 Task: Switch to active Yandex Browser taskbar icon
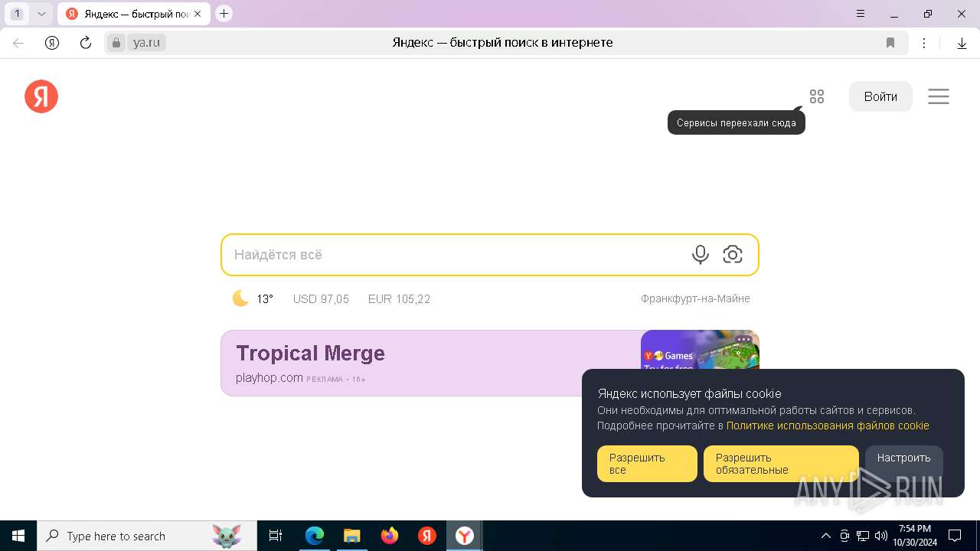tap(465, 536)
